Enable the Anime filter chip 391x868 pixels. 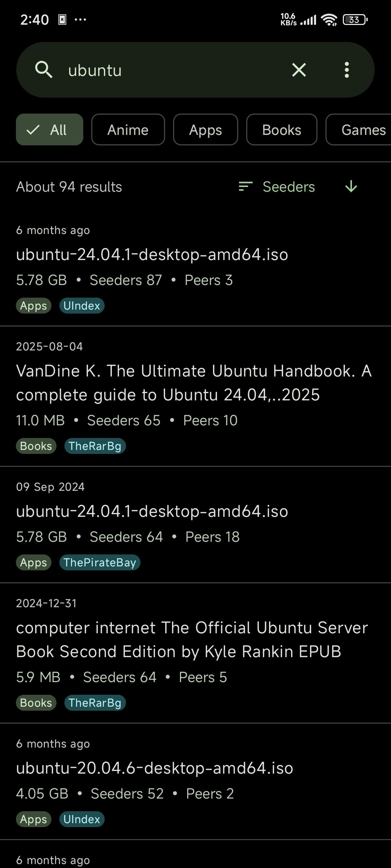[x=128, y=129]
